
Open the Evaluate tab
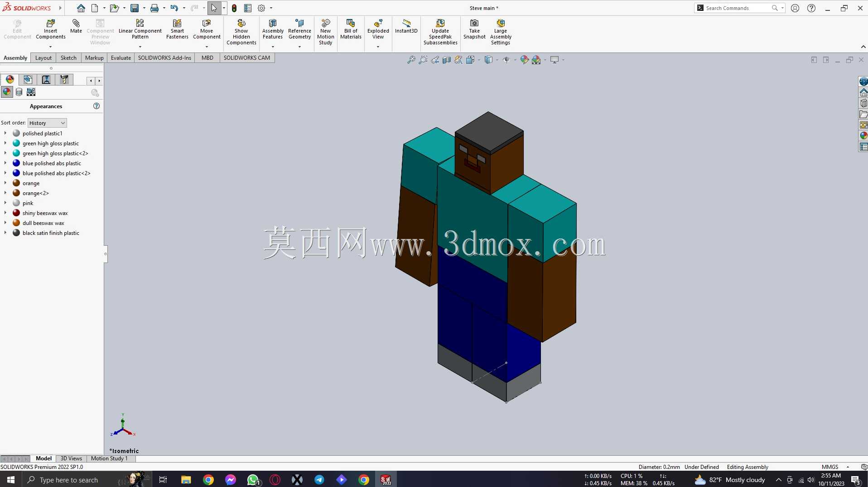pyautogui.click(x=121, y=58)
